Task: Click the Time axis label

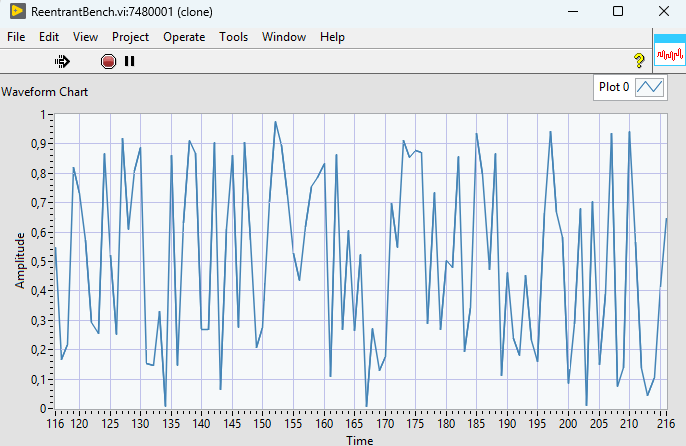Action: tap(360, 440)
